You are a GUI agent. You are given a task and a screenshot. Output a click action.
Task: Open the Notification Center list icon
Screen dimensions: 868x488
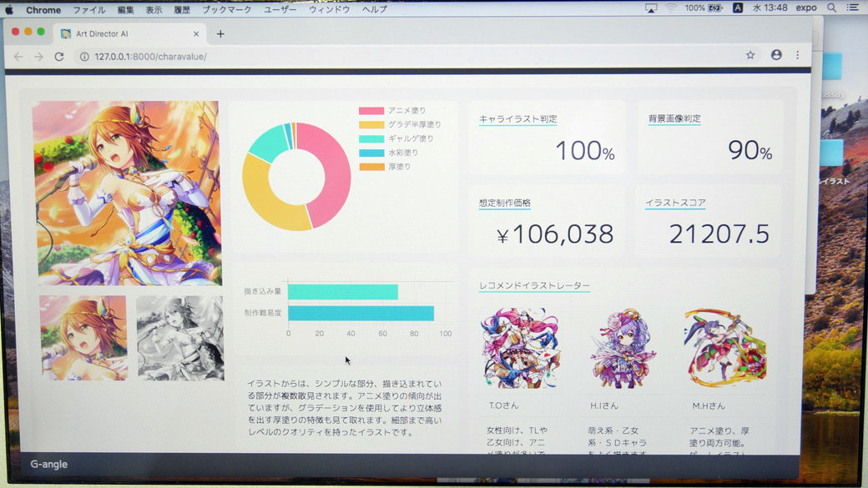point(852,8)
